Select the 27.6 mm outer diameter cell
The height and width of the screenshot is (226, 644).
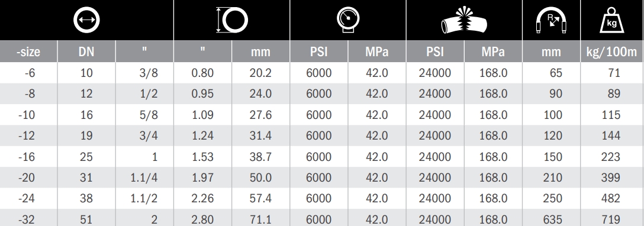(x=260, y=115)
